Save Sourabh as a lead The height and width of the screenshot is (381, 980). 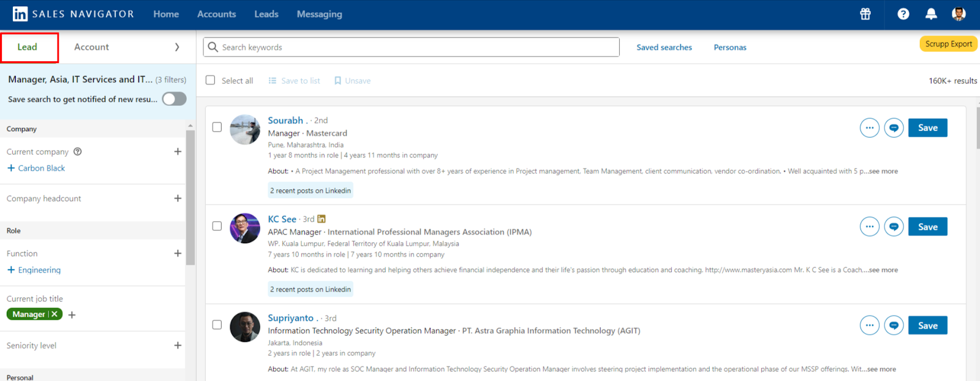927,128
